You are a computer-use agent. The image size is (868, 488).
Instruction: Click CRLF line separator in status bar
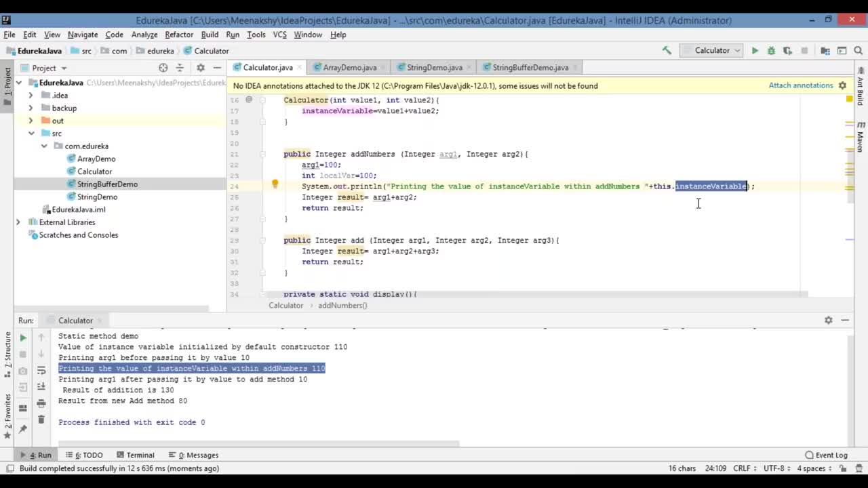pos(744,468)
